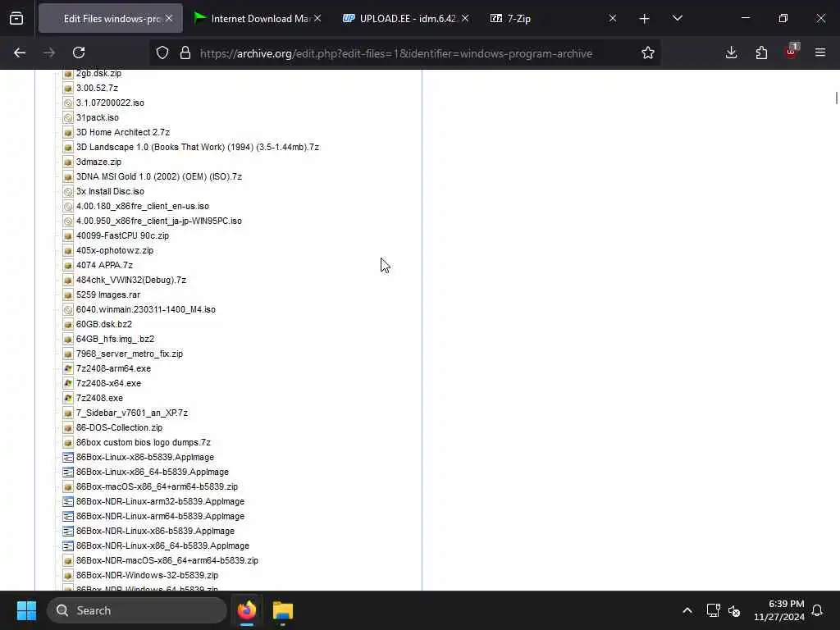The height and width of the screenshot is (630, 840).
Task: Select 86Box-macOS-x86_64+arm64-b5839.zip
Action: tap(157, 487)
